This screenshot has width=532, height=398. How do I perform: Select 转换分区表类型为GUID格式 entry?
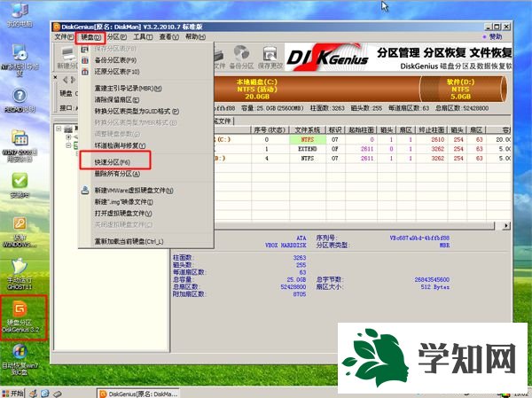tap(137, 111)
